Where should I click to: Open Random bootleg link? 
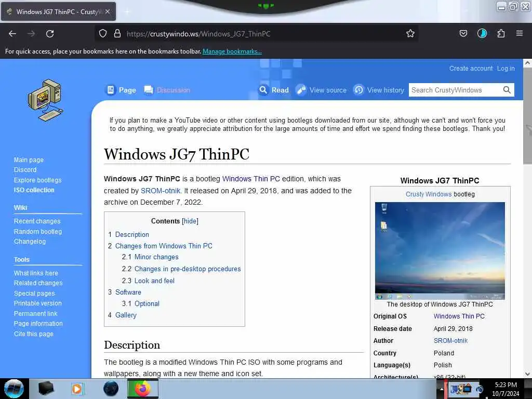(37, 231)
